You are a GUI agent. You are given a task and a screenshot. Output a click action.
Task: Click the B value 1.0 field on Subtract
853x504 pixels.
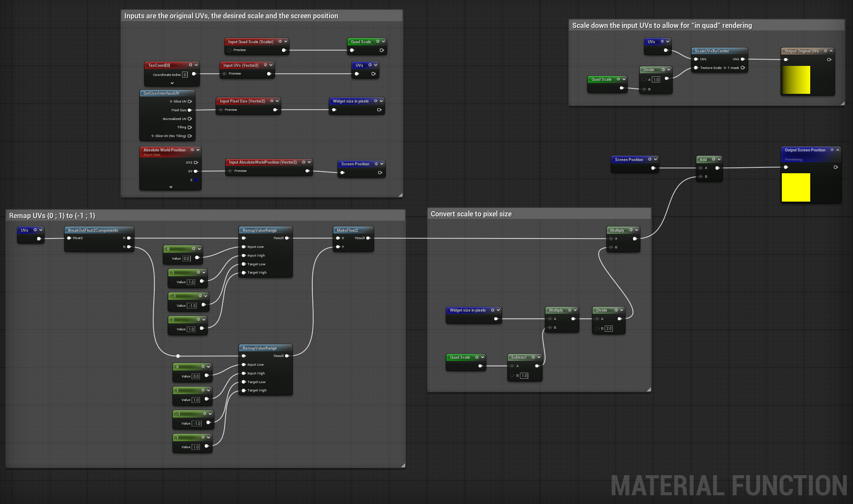pos(524,375)
